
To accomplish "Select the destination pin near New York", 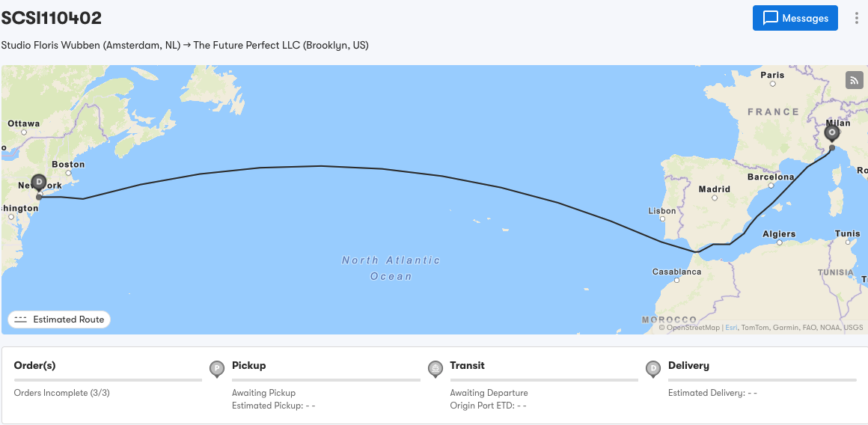I will click(39, 183).
